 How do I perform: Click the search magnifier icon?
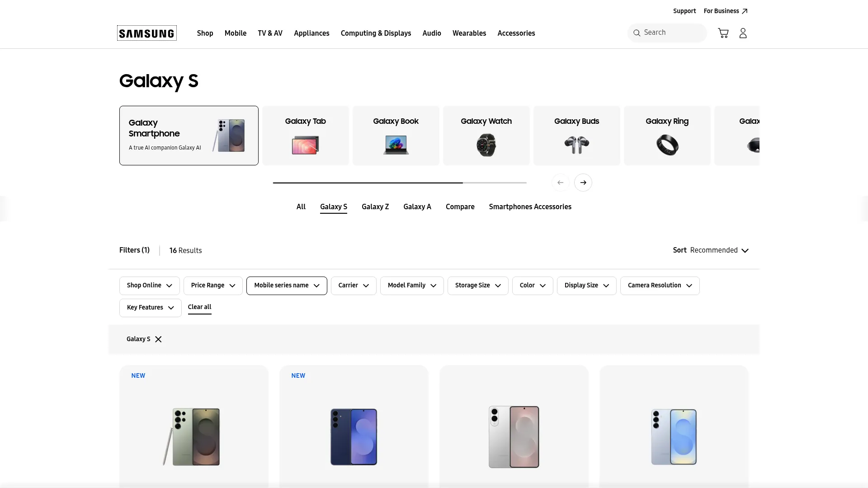click(637, 33)
